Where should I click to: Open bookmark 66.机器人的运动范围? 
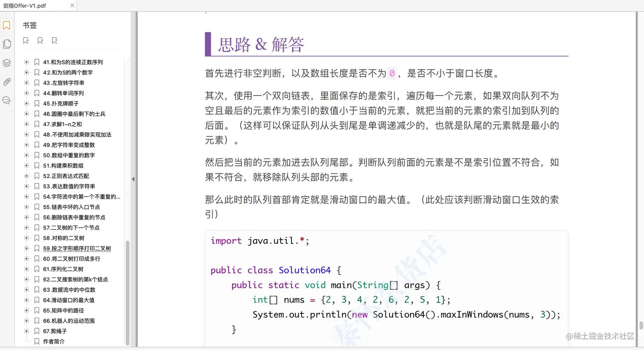tap(69, 321)
